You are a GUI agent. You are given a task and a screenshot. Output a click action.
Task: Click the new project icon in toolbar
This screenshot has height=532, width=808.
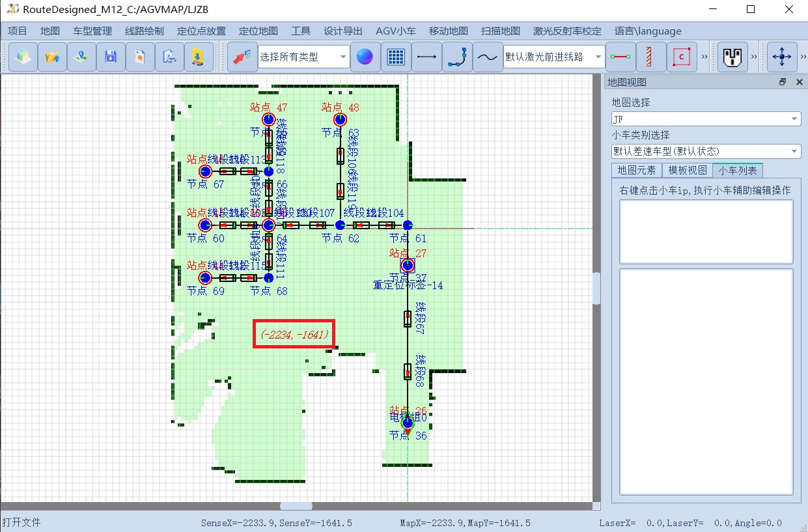click(23, 57)
